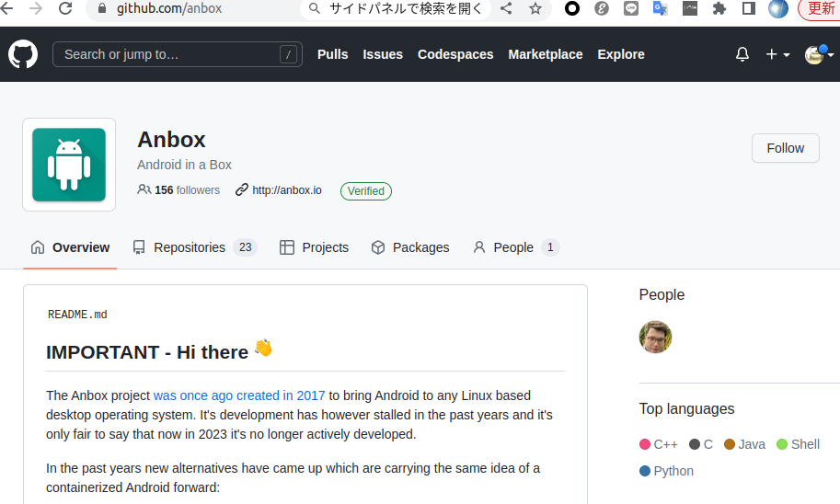The width and height of the screenshot is (840, 504).
Task: Open Pulls in the GitHub header
Action: click(333, 54)
